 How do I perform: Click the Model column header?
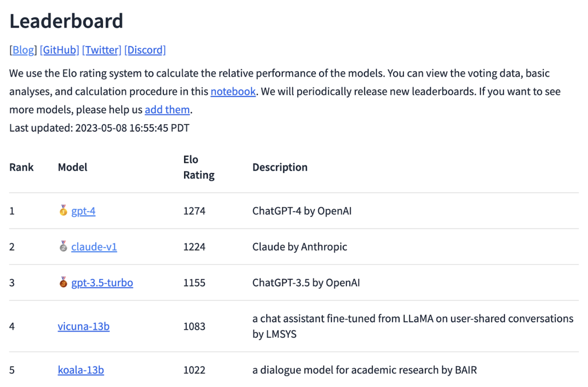[73, 167]
